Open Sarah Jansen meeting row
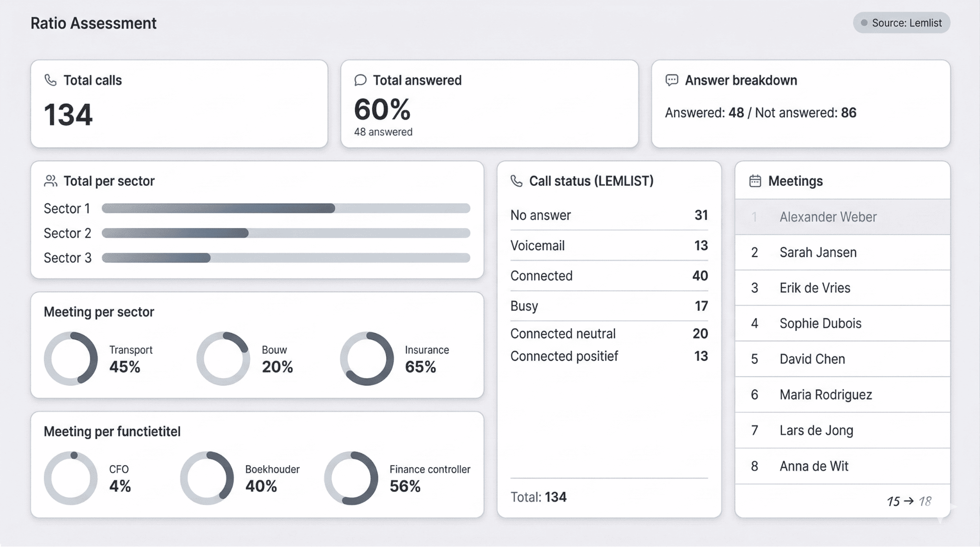 (818, 252)
